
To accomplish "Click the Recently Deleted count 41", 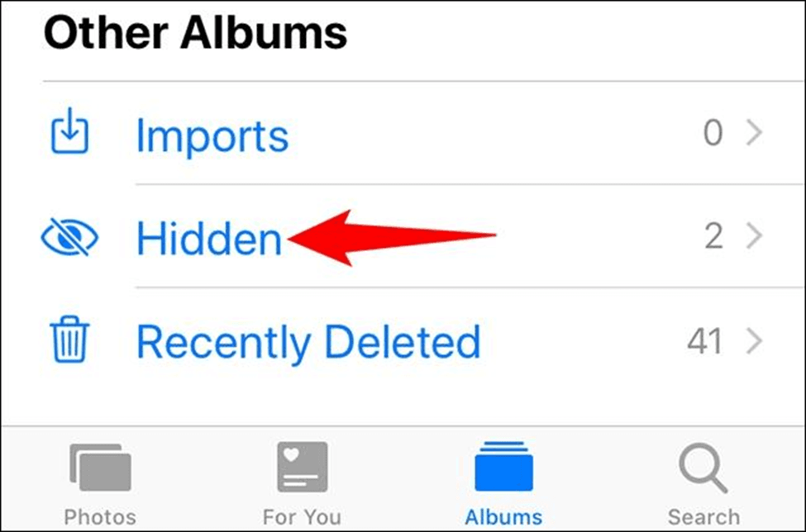I will click(x=705, y=341).
